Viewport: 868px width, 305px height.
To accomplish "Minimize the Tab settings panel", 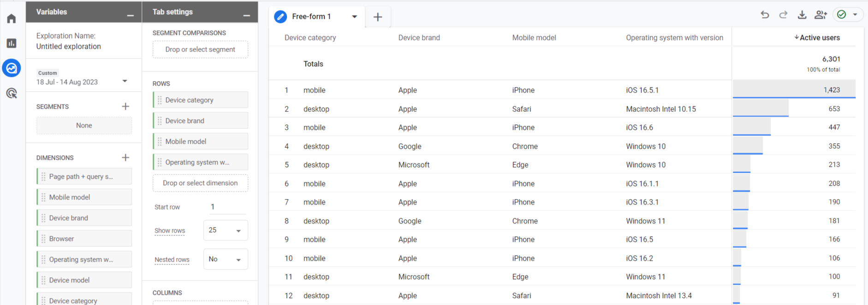I will point(247,16).
